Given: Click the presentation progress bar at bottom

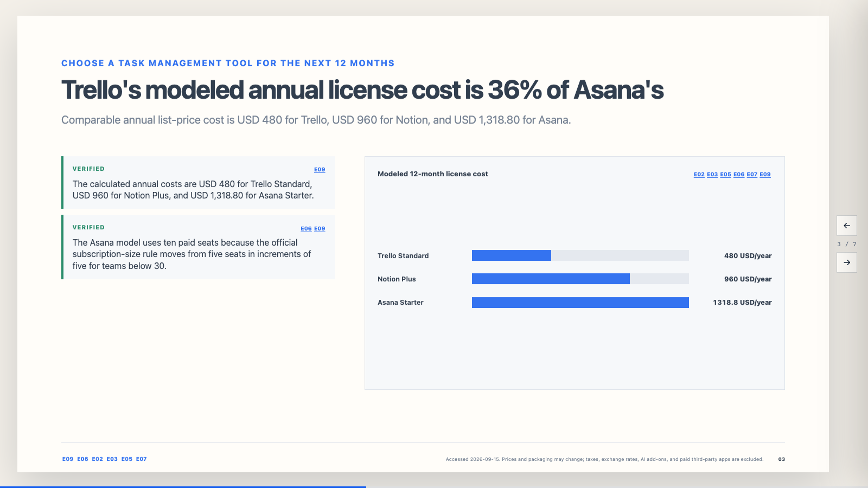Looking at the screenshot, I should click(x=434, y=487).
